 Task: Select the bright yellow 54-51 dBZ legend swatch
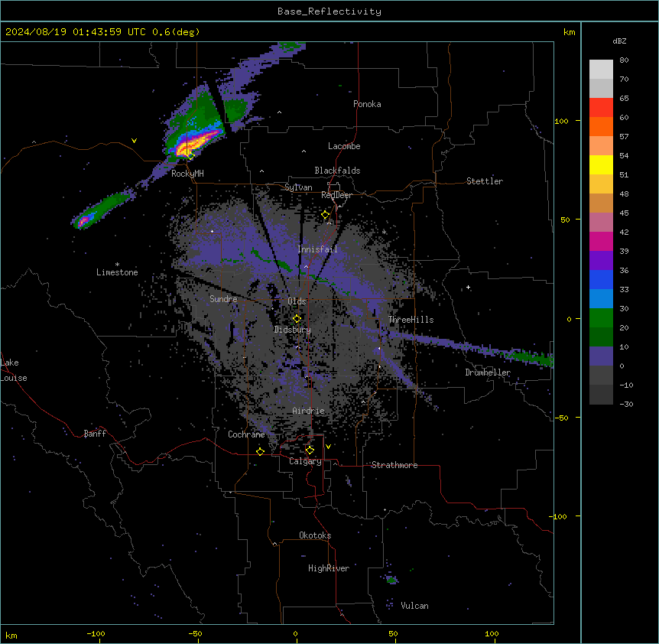pos(601,164)
